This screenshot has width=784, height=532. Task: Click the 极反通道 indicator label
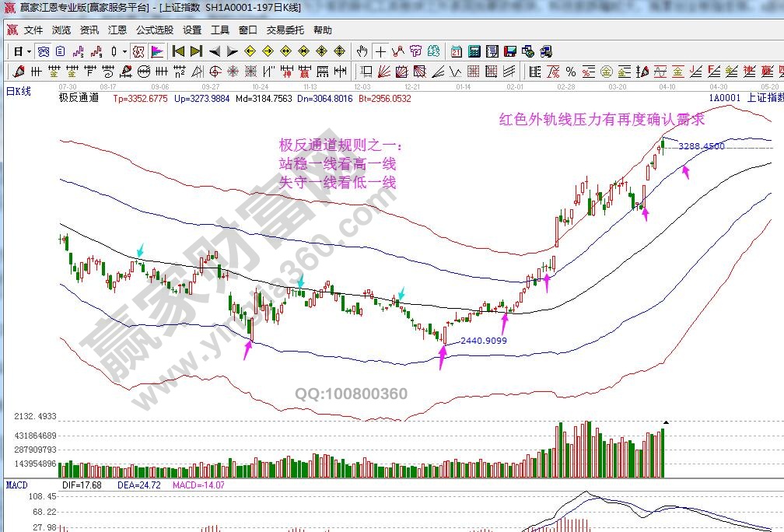pyautogui.click(x=79, y=98)
